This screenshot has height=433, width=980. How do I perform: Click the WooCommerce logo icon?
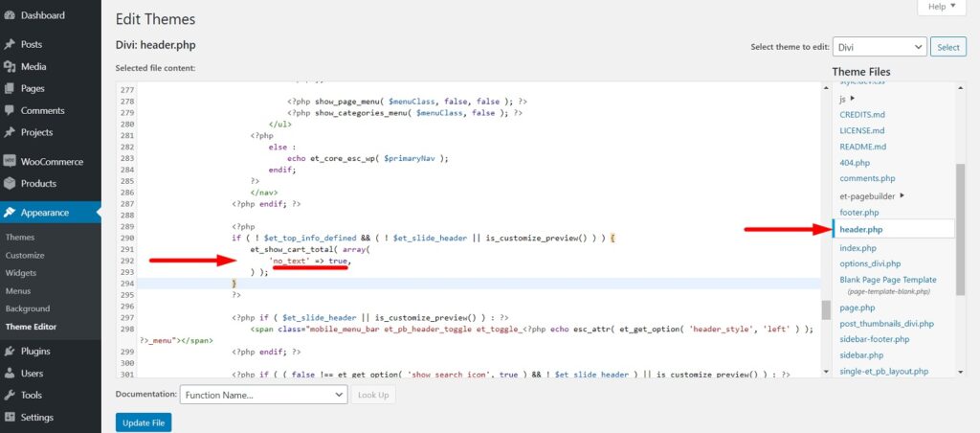point(10,162)
